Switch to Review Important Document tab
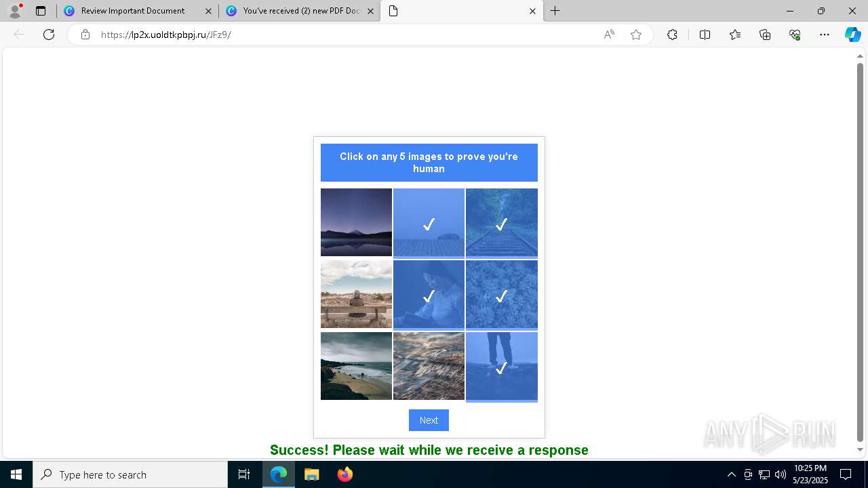Image resolution: width=868 pixels, height=488 pixels. (x=138, y=11)
